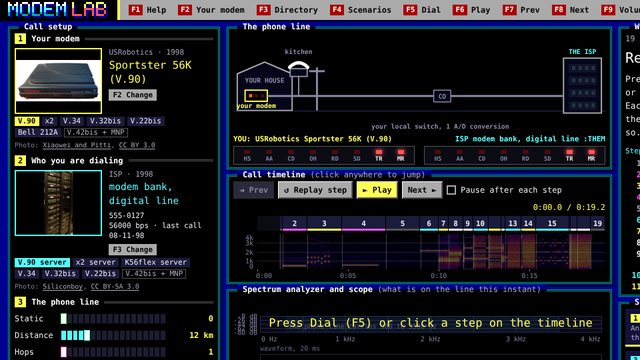Click V.32bis tag under who you are dialing

click(x=60, y=273)
